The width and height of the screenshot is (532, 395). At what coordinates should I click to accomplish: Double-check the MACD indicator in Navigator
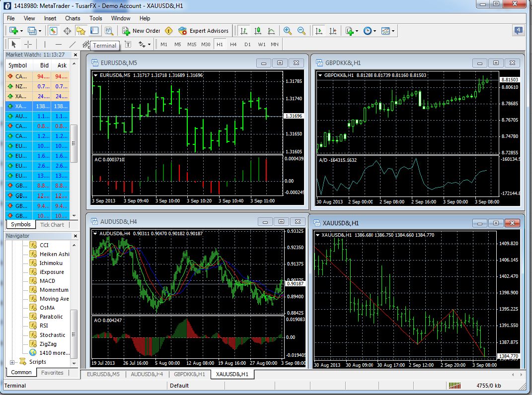click(47, 281)
